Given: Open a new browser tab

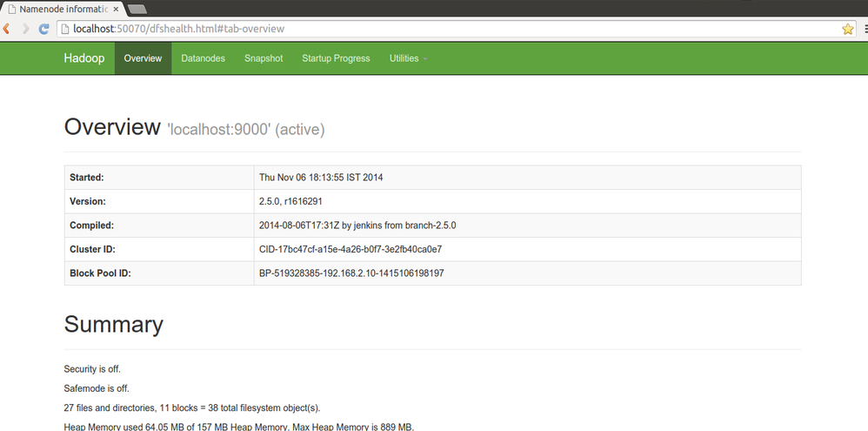Looking at the screenshot, I should click(137, 9).
